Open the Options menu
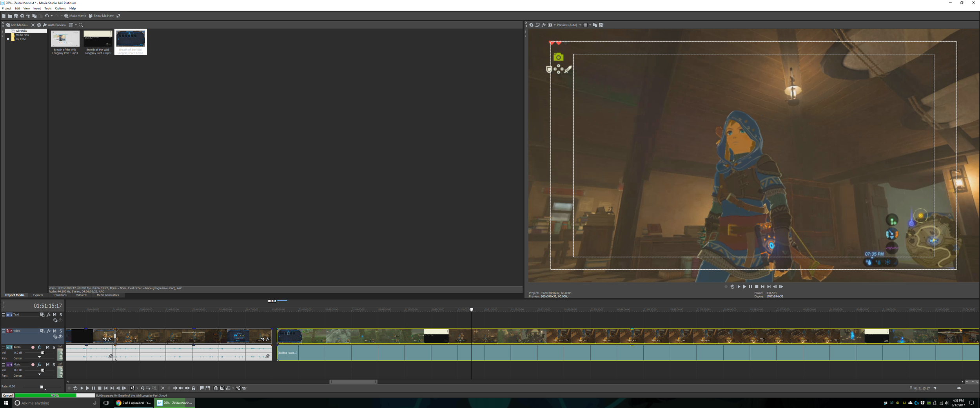The height and width of the screenshot is (408, 980). (x=60, y=8)
